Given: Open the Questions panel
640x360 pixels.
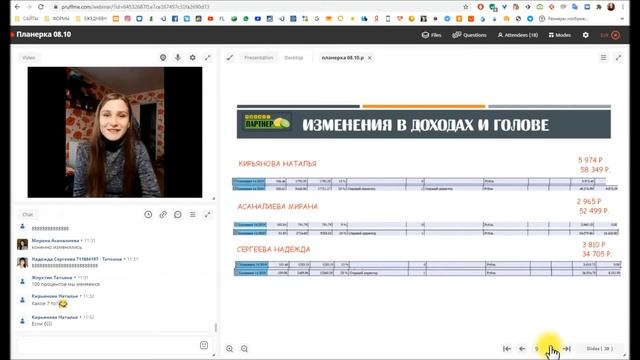Looking at the screenshot, I should [469, 35].
